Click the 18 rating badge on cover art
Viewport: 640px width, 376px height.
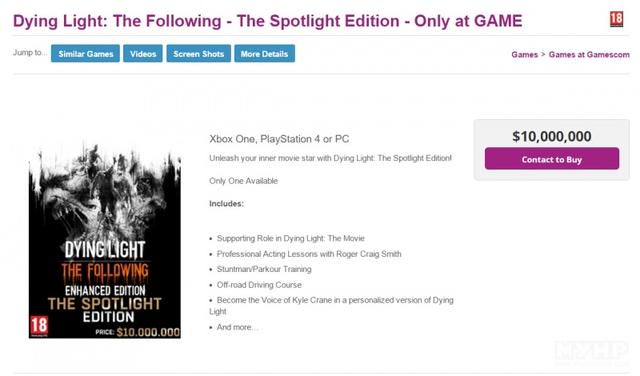click(x=39, y=326)
